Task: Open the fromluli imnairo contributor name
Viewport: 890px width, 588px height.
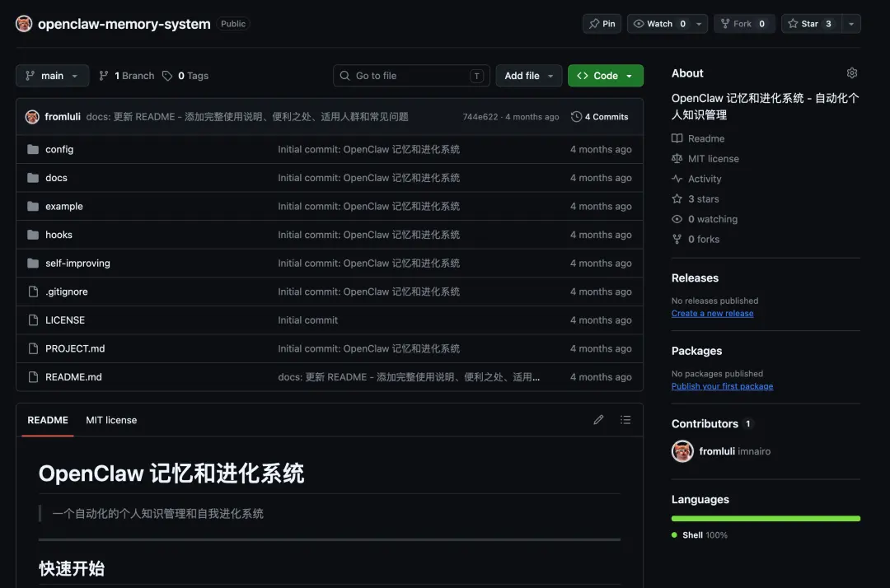Action: click(x=734, y=451)
